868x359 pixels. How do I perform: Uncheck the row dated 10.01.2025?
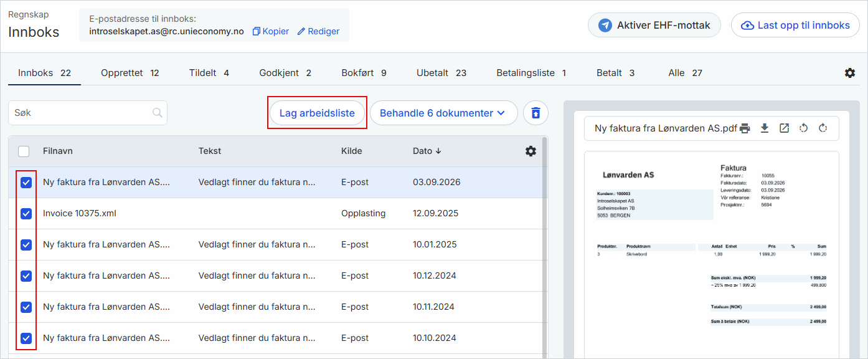pos(26,244)
